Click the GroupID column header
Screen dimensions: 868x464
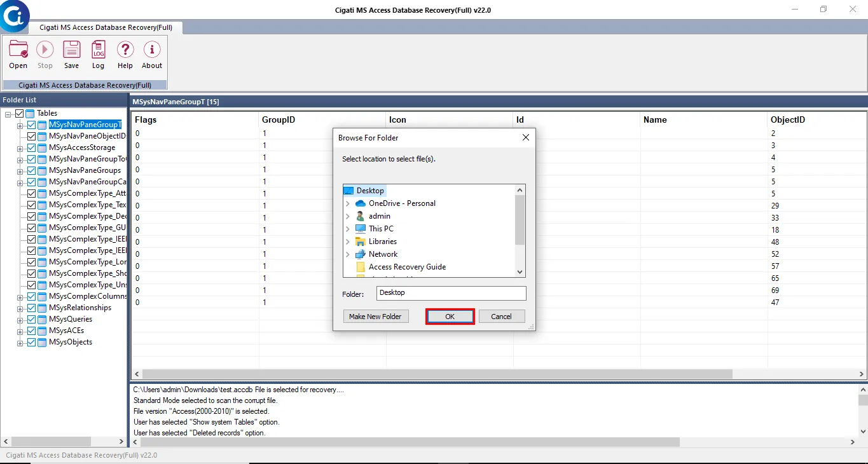[322, 119]
